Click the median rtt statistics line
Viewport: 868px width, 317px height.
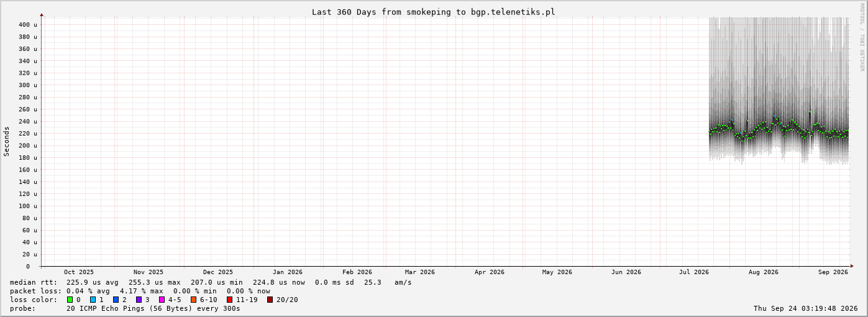point(211,282)
